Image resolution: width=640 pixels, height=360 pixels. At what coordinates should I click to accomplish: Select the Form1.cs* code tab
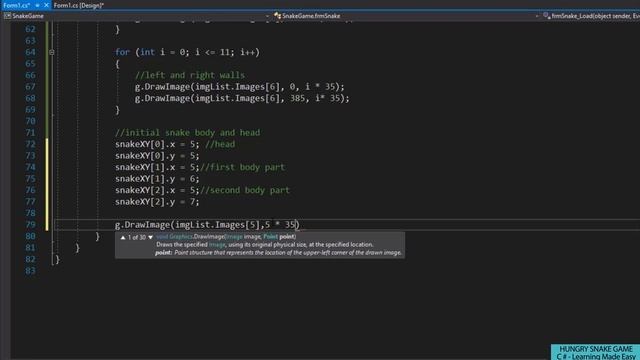click(x=16, y=5)
